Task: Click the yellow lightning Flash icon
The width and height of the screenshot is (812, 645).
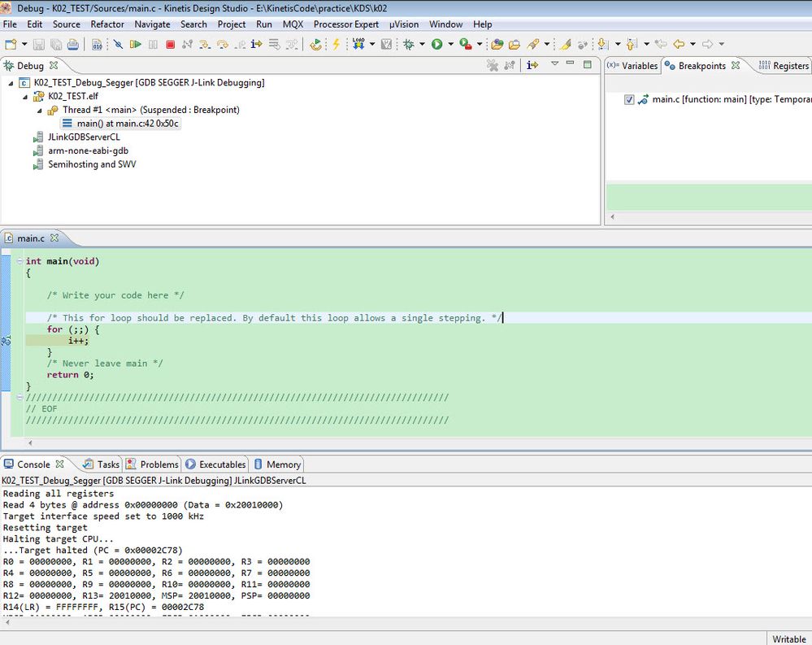Action: point(336,45)
